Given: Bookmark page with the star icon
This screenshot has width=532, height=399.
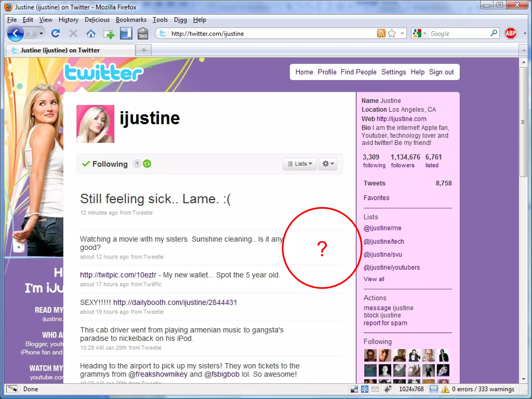Looking at the screenshot, I should pos(392,34).
